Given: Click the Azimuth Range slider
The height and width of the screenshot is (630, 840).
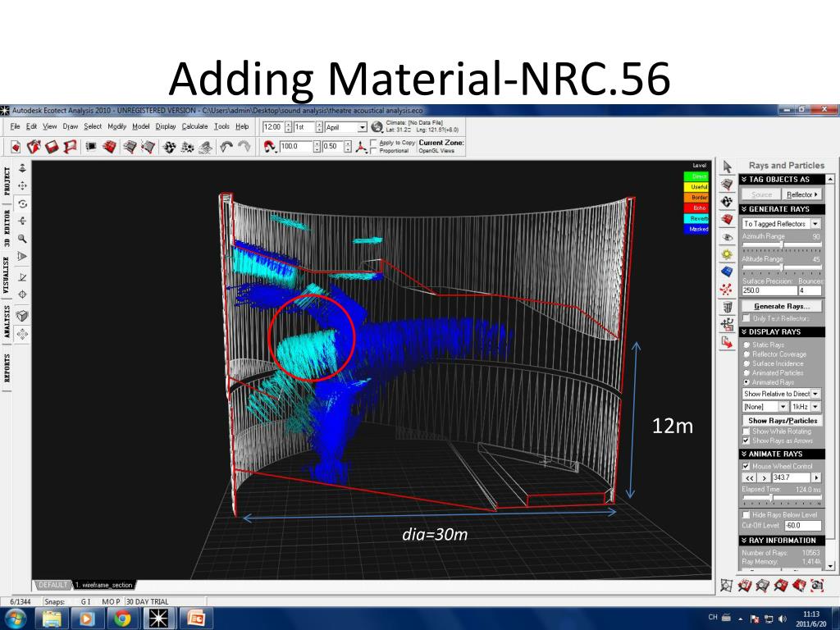Looking at the screenshot, I should pos(782,245).
